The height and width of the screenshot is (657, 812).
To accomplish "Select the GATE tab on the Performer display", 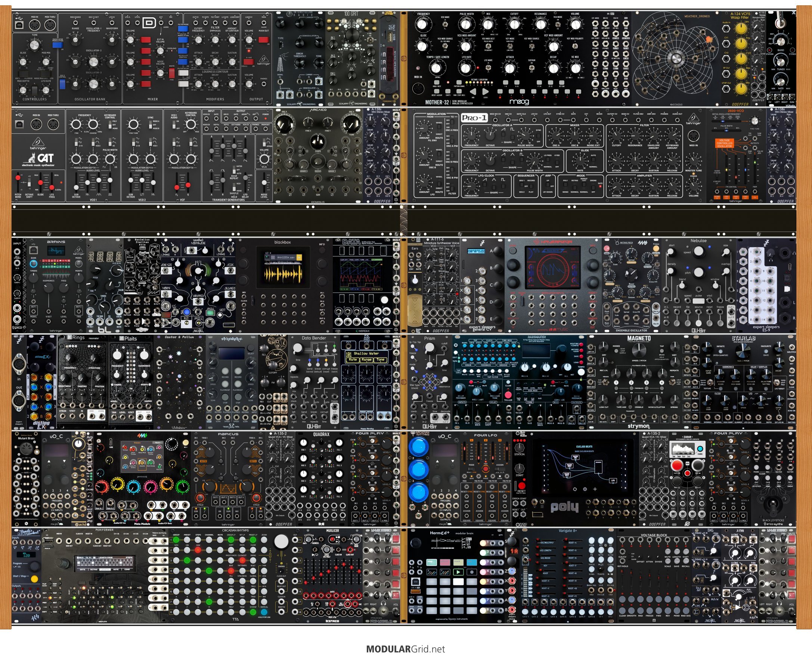I will [83, 569].
